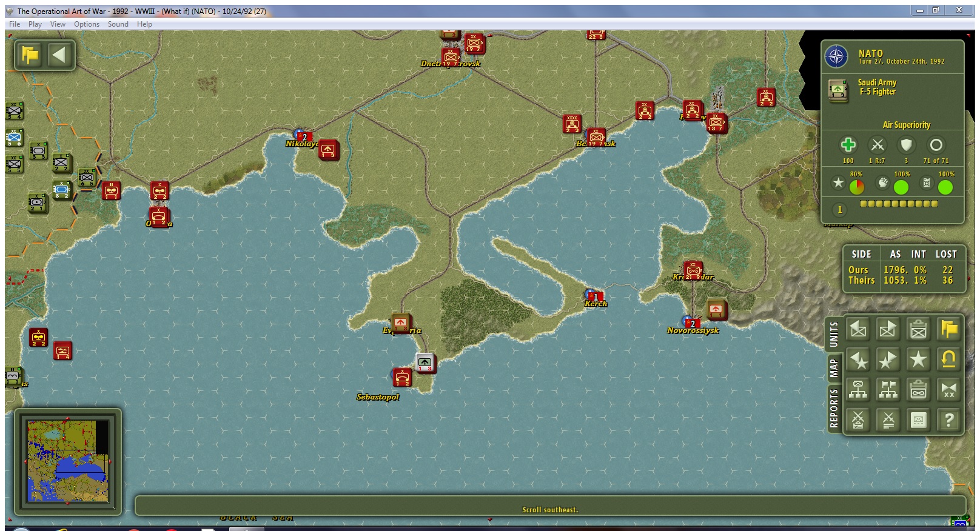Click the yellow equipment squares bar

click(899, 204)
